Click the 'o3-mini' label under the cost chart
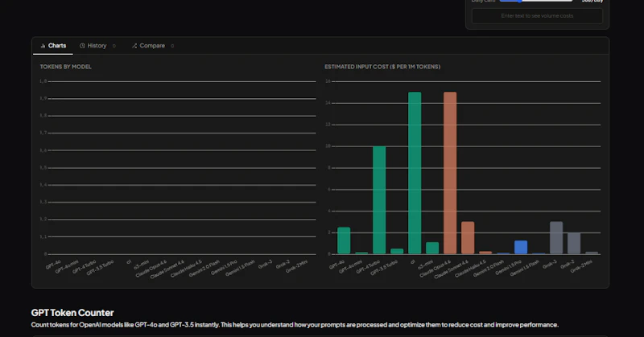Image resolution: width=644 pixels, height=337 pixels. pyautogui.click(x=426, y=265)
